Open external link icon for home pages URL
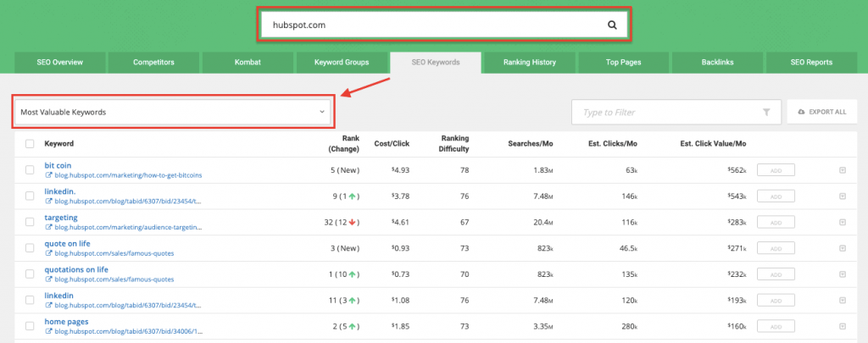The height and width of the screenshot is (343, 868). 47,333
